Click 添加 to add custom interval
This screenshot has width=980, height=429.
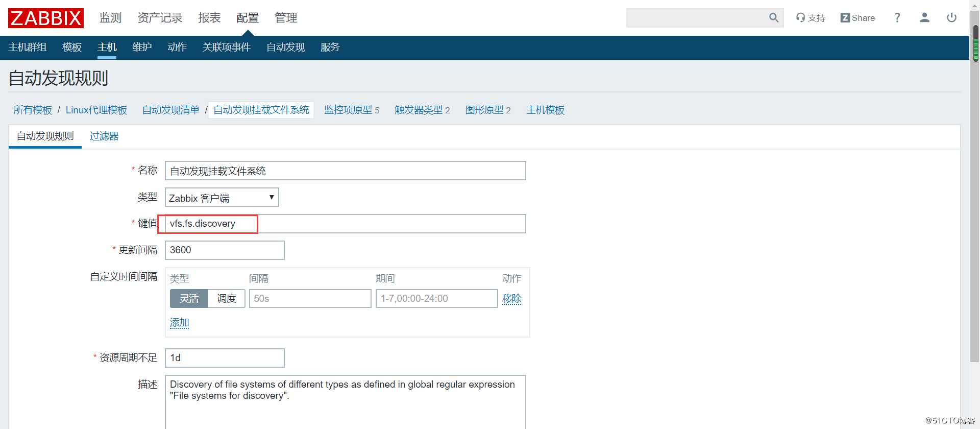click(x=180, y=323)
